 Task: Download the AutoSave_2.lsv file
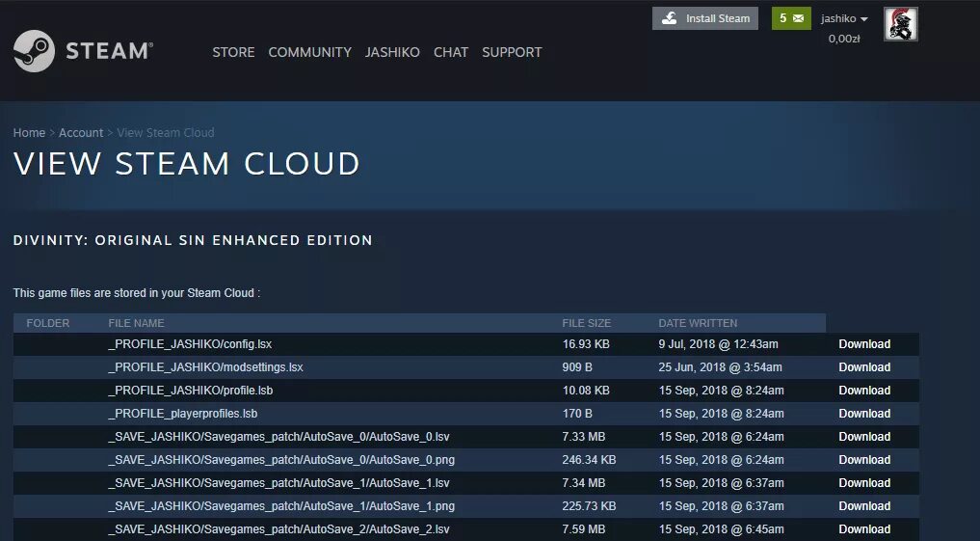tap(864, 529)
